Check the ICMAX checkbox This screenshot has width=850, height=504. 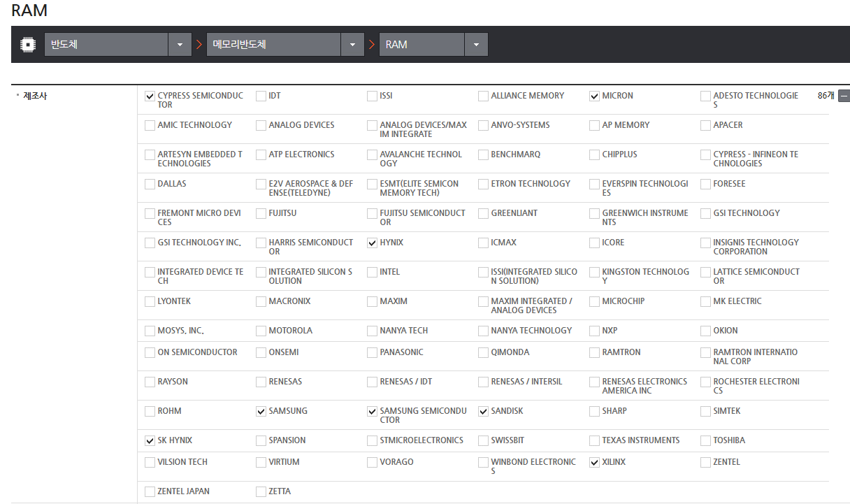483,243
